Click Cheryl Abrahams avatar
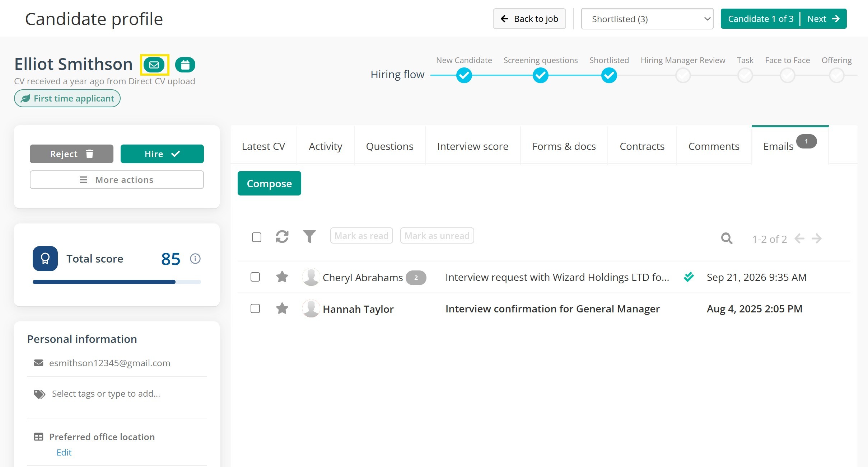Screen dimensions: 868x467 pos(311,277)
